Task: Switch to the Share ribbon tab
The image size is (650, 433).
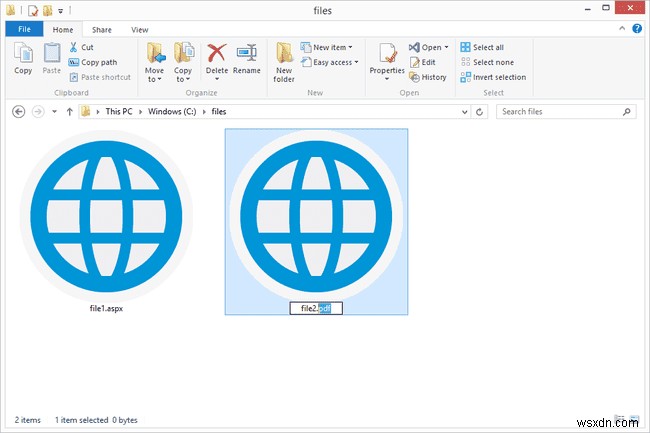Action: 101,30
